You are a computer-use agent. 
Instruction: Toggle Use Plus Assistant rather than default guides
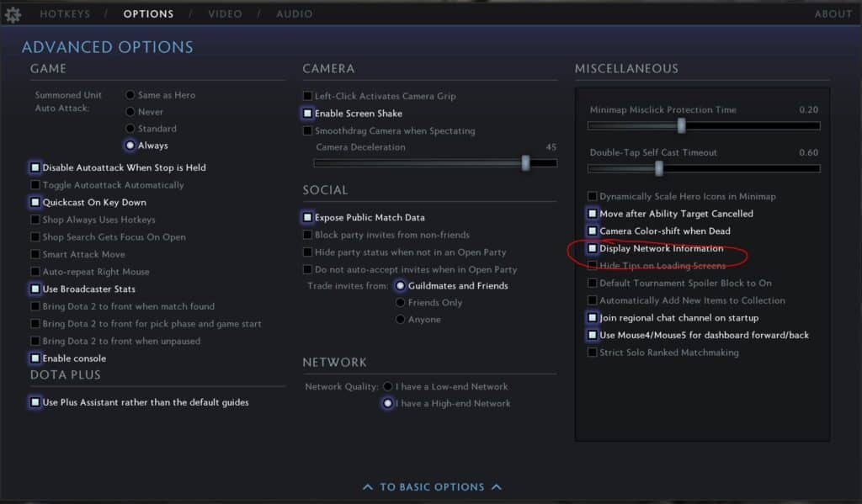34,402
